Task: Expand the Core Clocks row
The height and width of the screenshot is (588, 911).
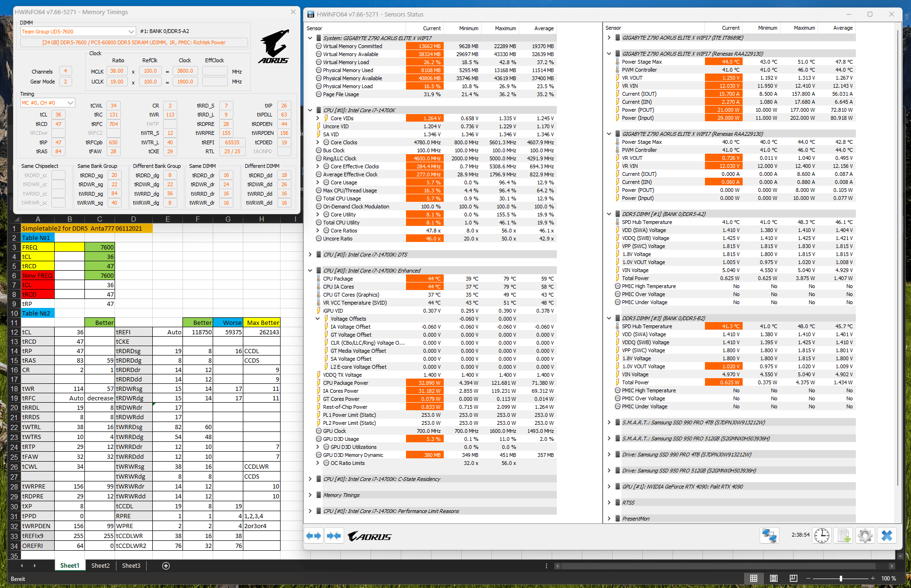Action: tap(317, 142)
